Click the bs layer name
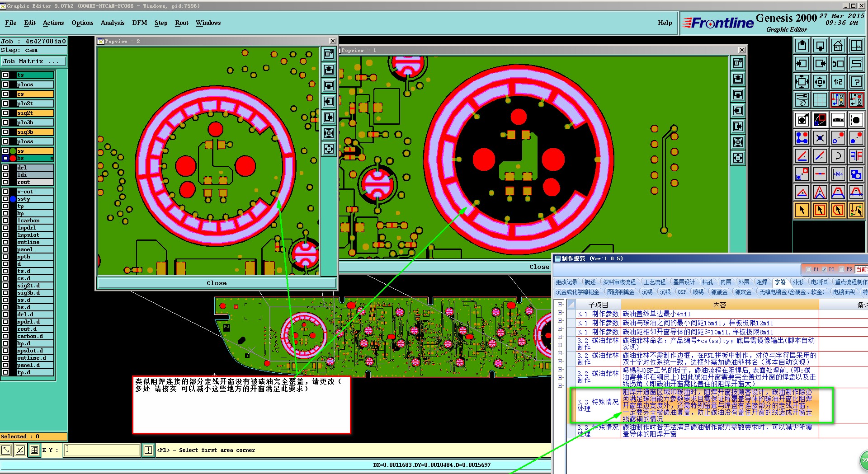The width and height of the screenshot is (868, 474). tap(35, 158)
